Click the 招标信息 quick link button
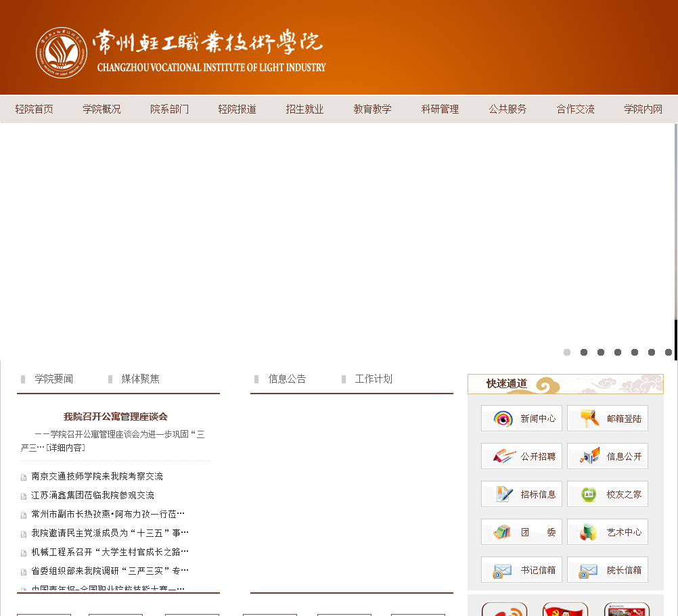 coord(522,494)
